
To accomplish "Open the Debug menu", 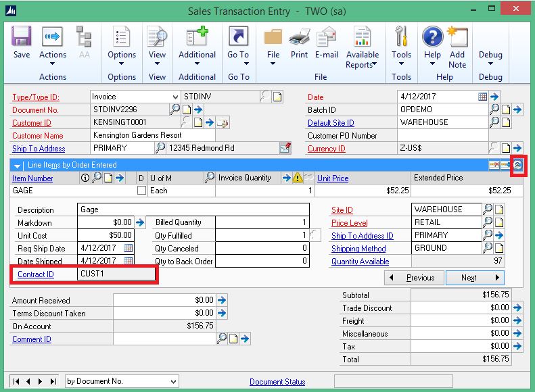I will tap(490, 58).
